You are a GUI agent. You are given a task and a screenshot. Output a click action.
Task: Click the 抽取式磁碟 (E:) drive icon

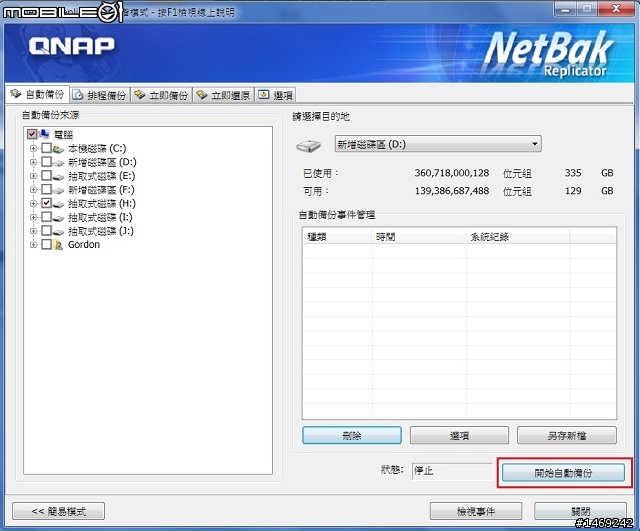click(x=58, y=176)
